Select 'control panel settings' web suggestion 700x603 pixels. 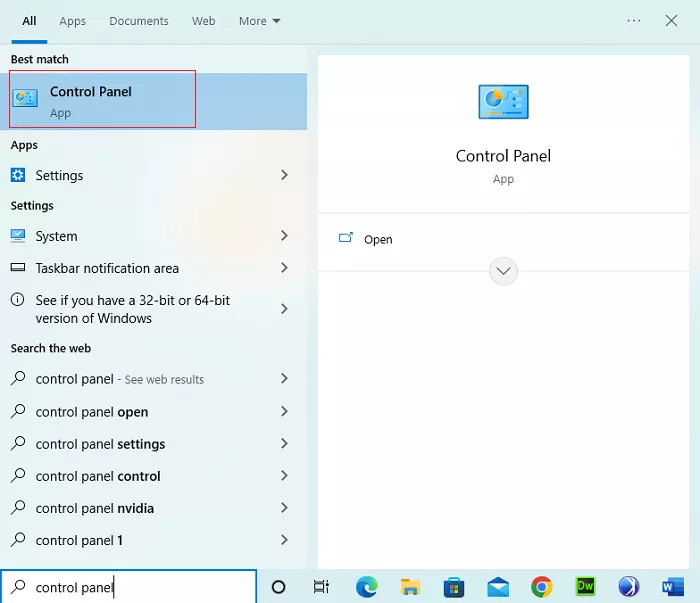[153, 444]
